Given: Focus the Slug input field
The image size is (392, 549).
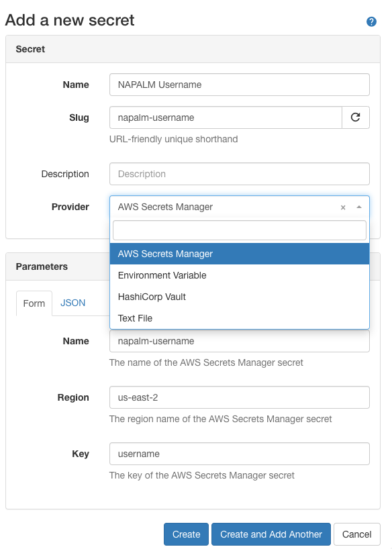Looking at the screenshot, I should click(x=226, y=117).
